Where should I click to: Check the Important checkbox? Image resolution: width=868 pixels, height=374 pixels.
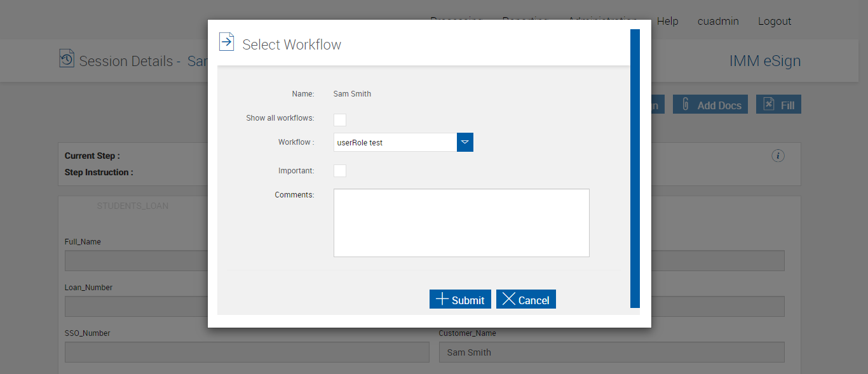[340, 171]
